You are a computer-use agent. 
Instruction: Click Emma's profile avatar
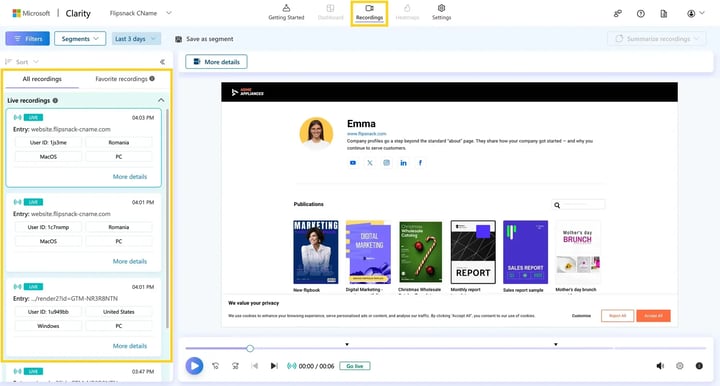(x=316, y=134)
